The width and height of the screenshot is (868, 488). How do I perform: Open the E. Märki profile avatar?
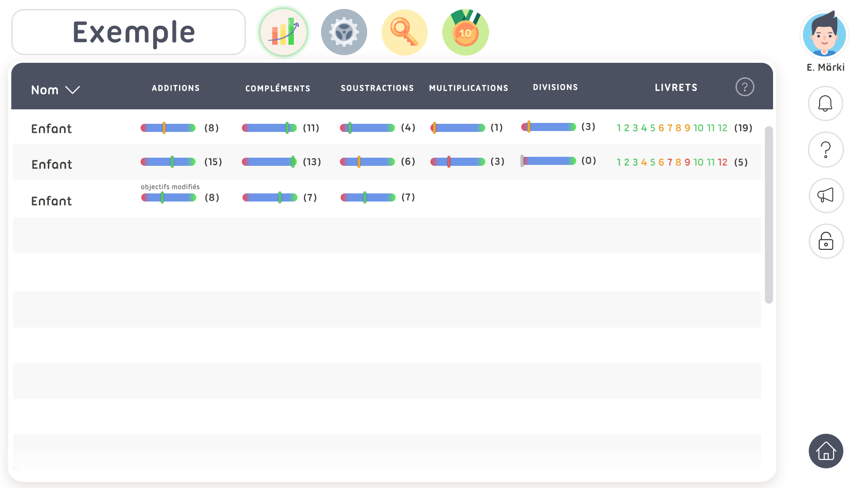pos(824,35)
